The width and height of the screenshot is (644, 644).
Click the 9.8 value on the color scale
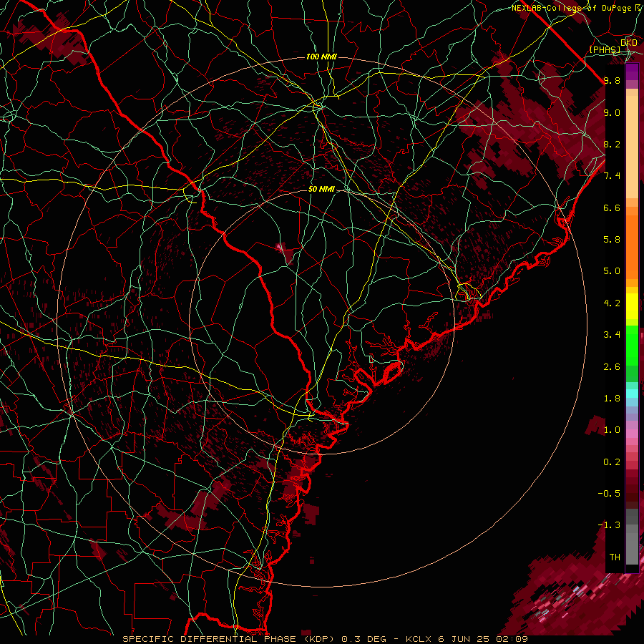tap(612, 80)
